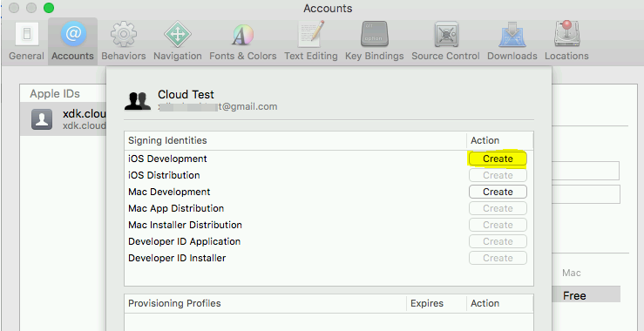Select the Apple ID account avatar icon
This screenshot has height=331, width=644.
coord(42,119)
